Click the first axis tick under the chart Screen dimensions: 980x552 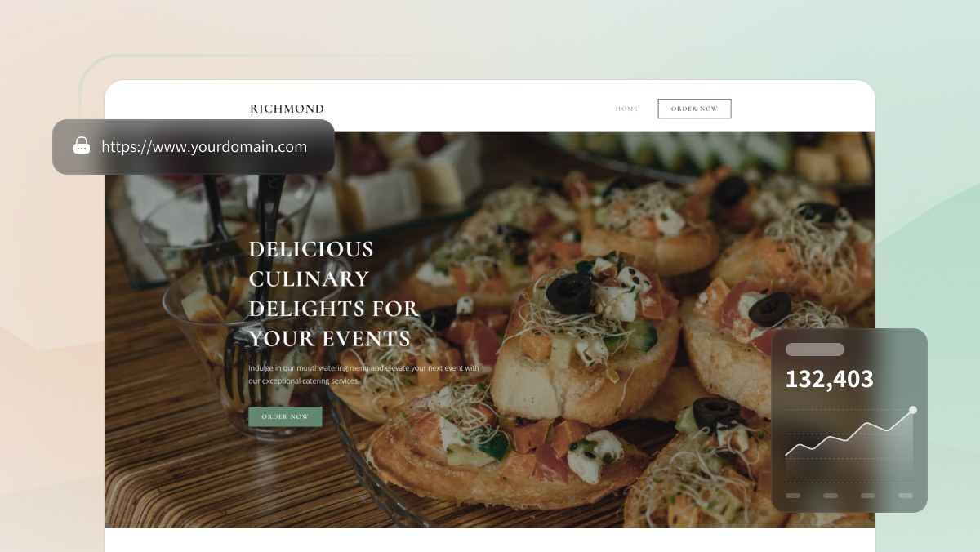pos(793,496)
